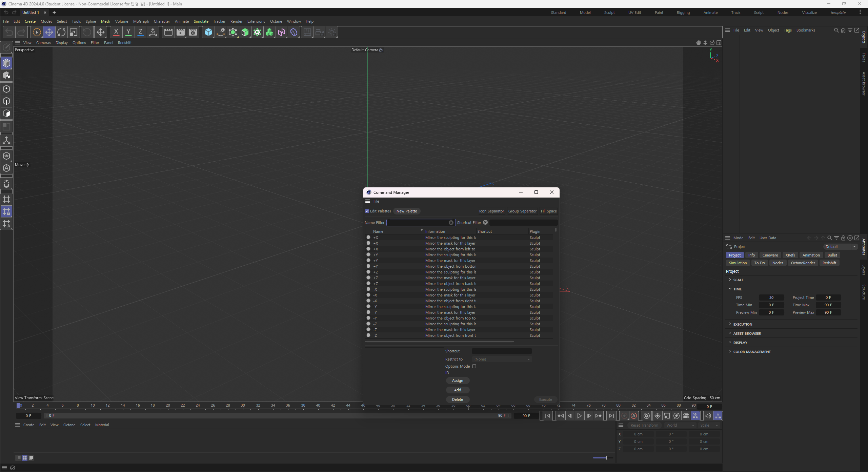Switch to the UV Edit layout
Image resolution: width=868 pixels, height=472 pixels.
pyautogui.click(x=634, y=13)
